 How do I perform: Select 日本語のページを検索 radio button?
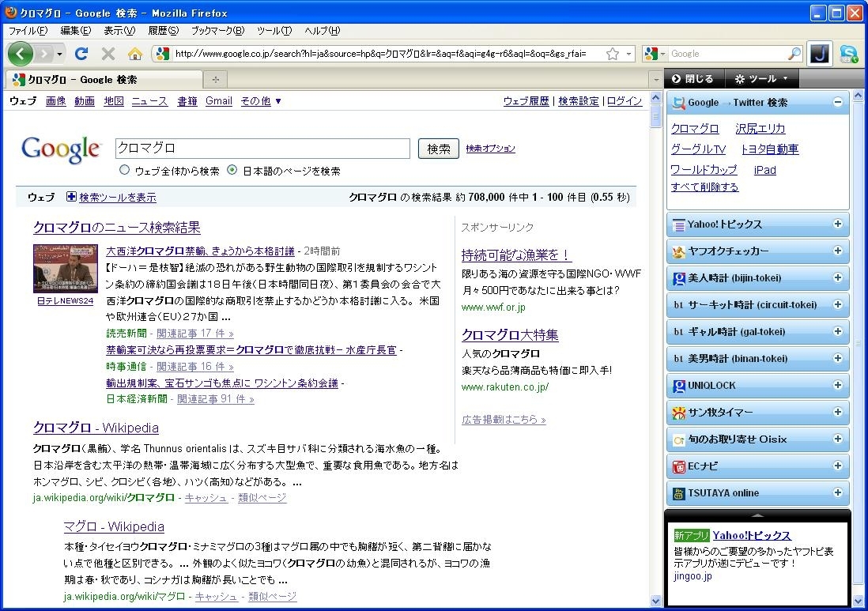pyautogui.click(x=232, y=171)
